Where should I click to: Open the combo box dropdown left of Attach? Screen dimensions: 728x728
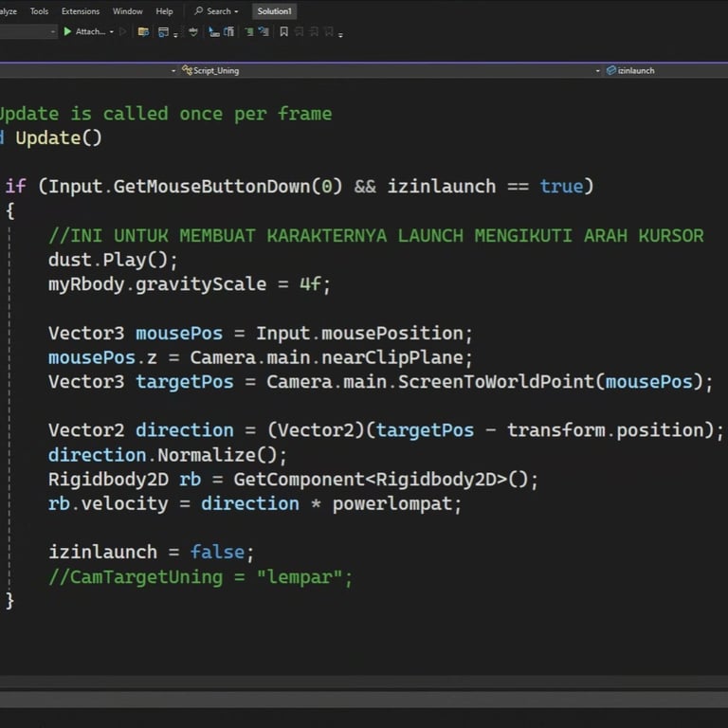click(52, 32)
